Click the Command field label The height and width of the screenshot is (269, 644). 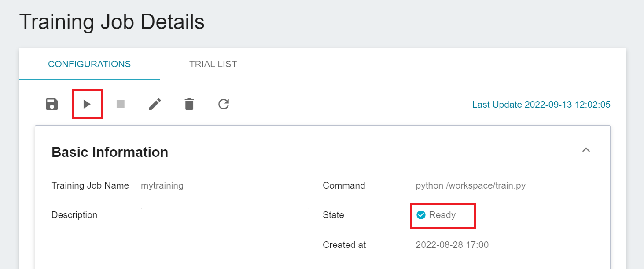pos(344,185)
